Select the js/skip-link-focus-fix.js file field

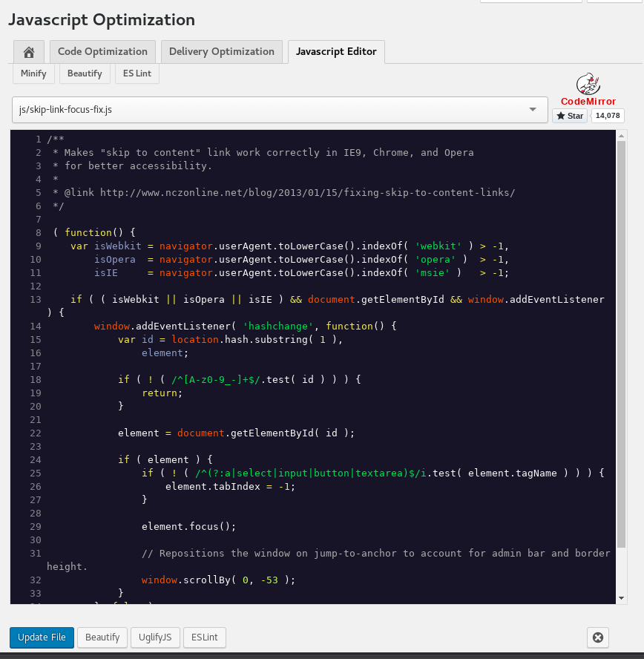coord(267,110)
